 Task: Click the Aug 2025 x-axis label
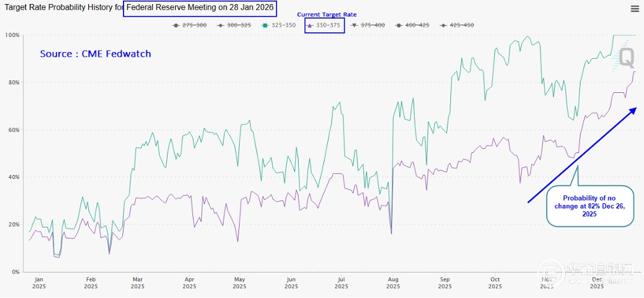[393, 282]
